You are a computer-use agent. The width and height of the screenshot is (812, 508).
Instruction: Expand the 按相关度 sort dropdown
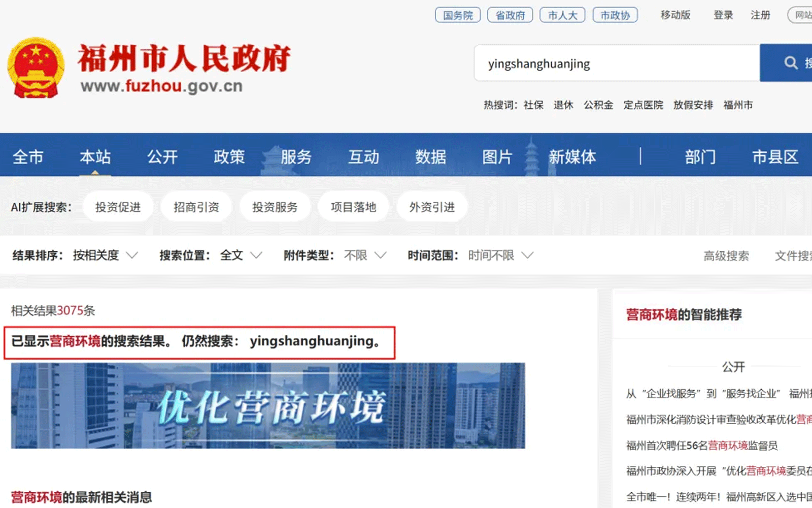[105, 255]
